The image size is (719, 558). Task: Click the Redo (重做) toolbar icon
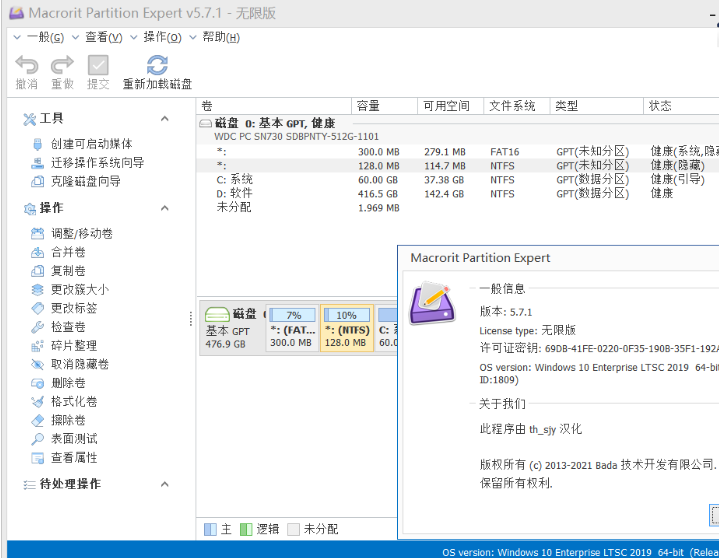coord(62,65)
